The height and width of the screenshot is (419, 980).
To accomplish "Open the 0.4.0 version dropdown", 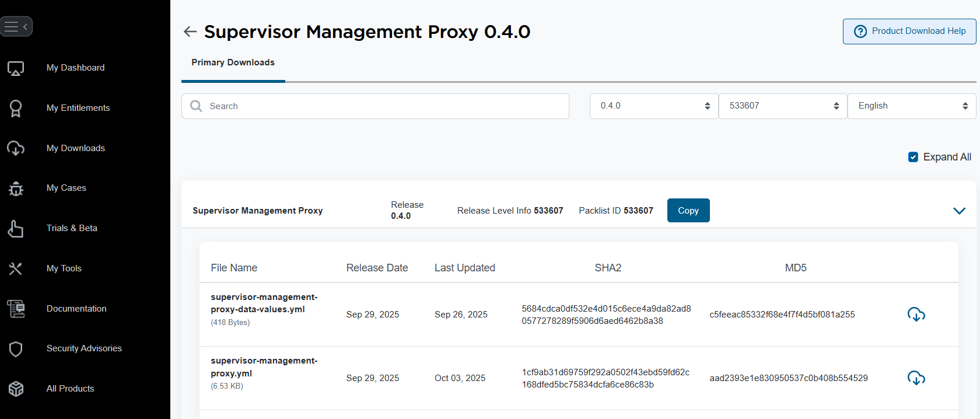I will point(653,106).
